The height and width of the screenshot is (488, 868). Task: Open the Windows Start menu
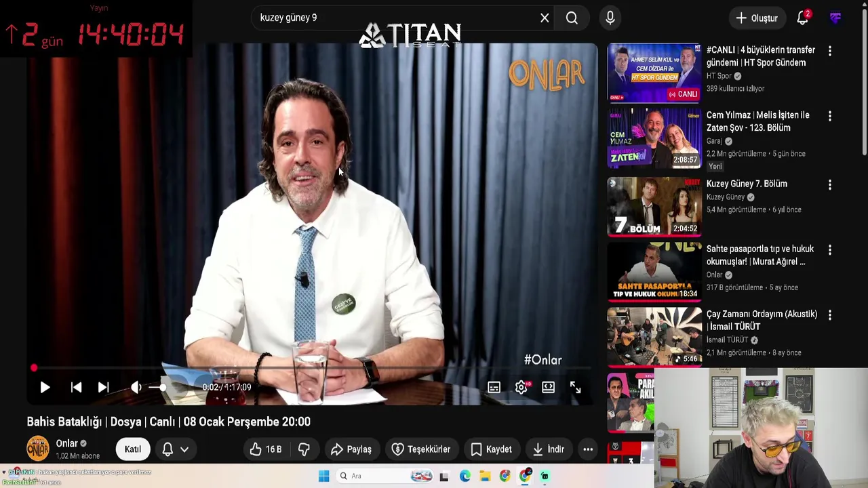tap(323, 476)
